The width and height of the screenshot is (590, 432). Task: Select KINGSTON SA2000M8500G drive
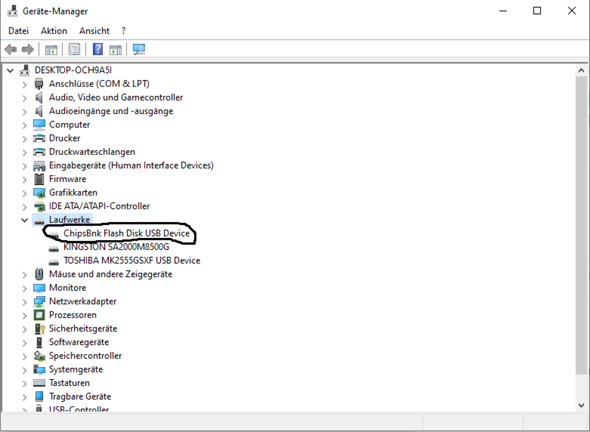point(116,247)
